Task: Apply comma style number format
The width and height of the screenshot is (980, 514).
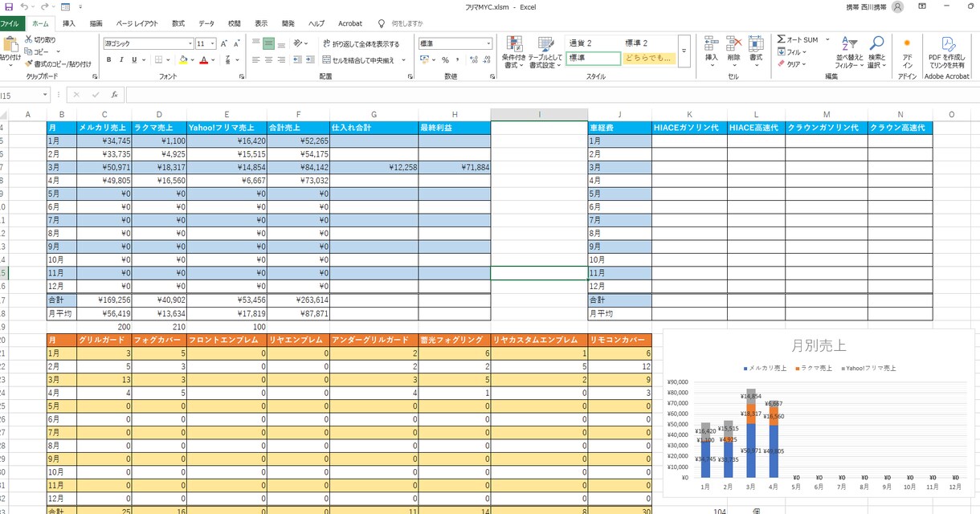Action: point(459,60)
